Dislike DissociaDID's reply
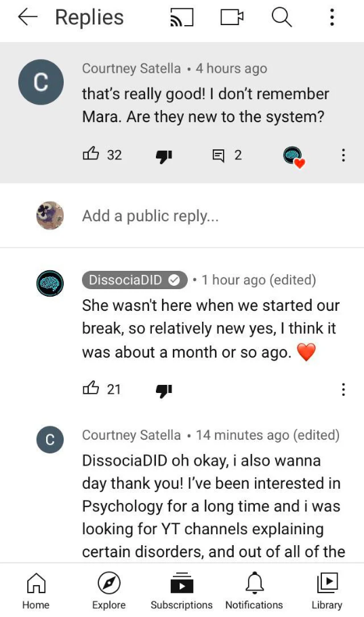The height and width of the screenshot is (617, 364). (x=164, y=390)
